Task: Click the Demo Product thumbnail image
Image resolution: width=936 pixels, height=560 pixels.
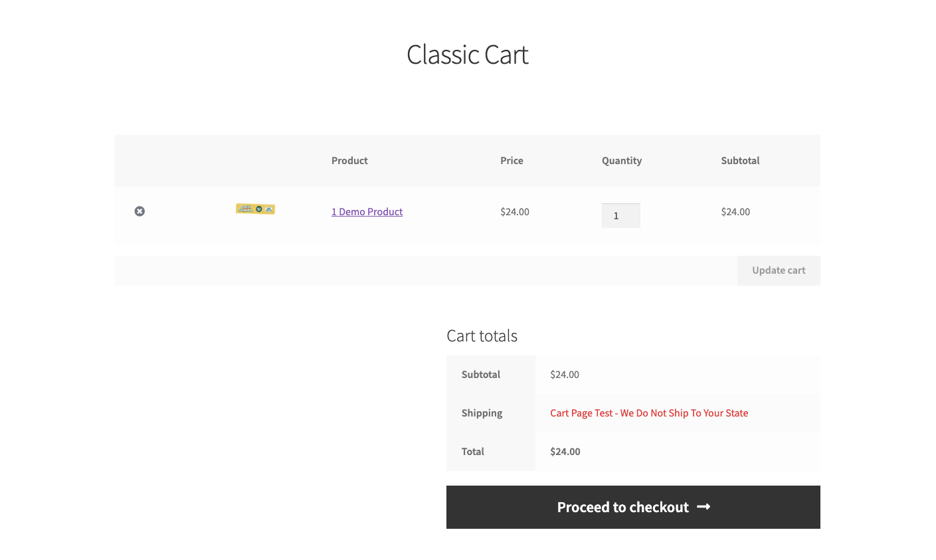Action: pyautogui.click(x=255, y=209)
